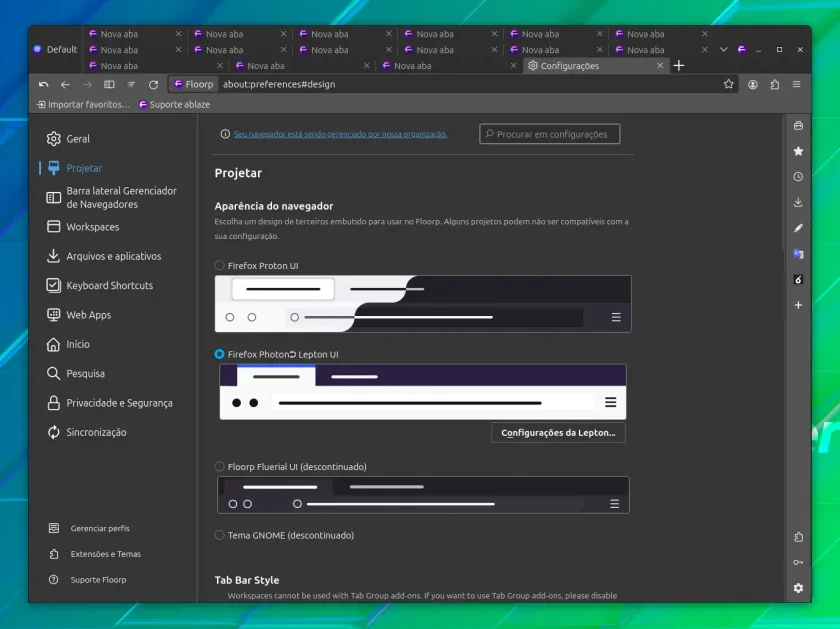Open notes pencil icon in right sidebar
This screenshot has width=840, height=629.
click(x=798, y=228)
